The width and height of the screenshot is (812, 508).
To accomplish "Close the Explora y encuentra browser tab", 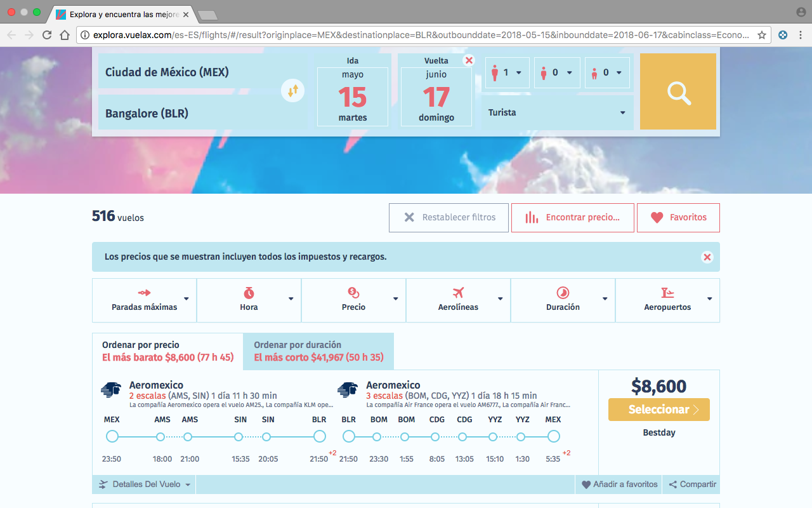I will 186,13.
